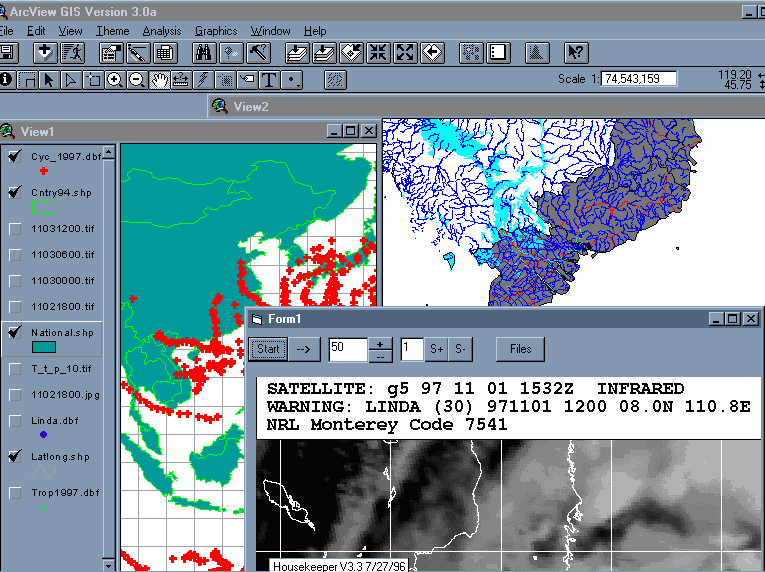
Task: Toggle the Latlong.shp theme visibility
Action: point(15,456)
